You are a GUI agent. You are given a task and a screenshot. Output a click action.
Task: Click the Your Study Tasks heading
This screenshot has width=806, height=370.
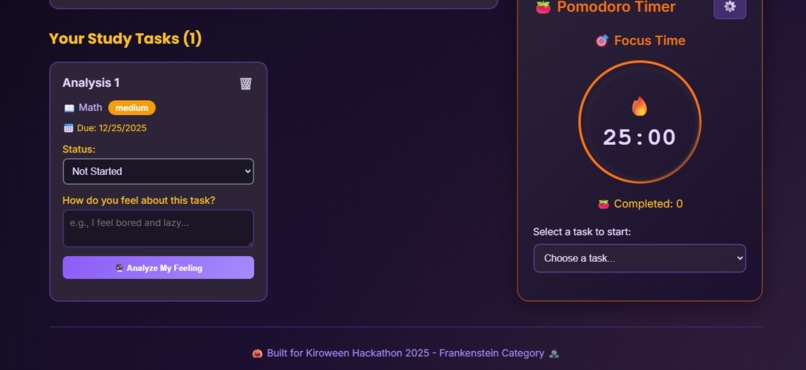(125, 39)
